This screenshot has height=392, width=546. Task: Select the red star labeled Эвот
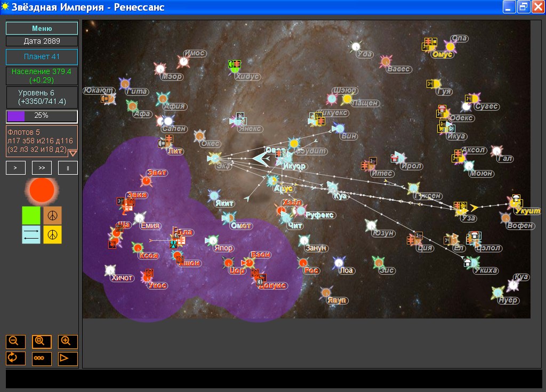146,181
